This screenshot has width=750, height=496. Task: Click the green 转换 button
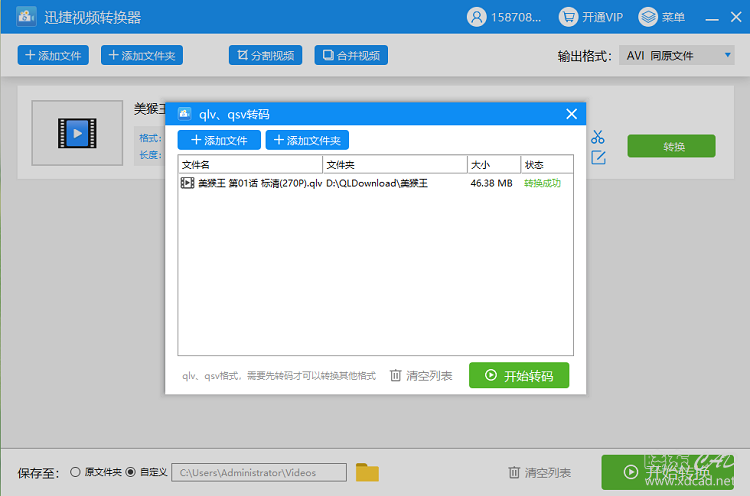coord(671,146)
